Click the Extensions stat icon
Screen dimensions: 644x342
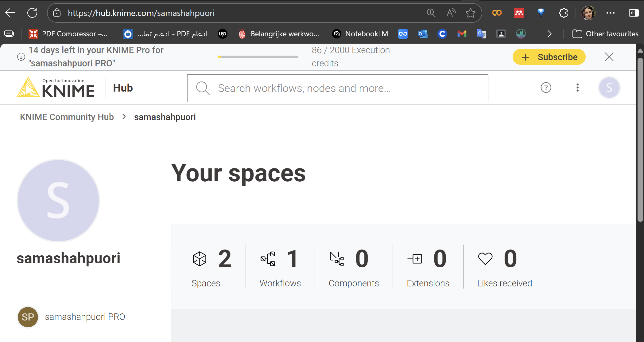coord(415,259)
